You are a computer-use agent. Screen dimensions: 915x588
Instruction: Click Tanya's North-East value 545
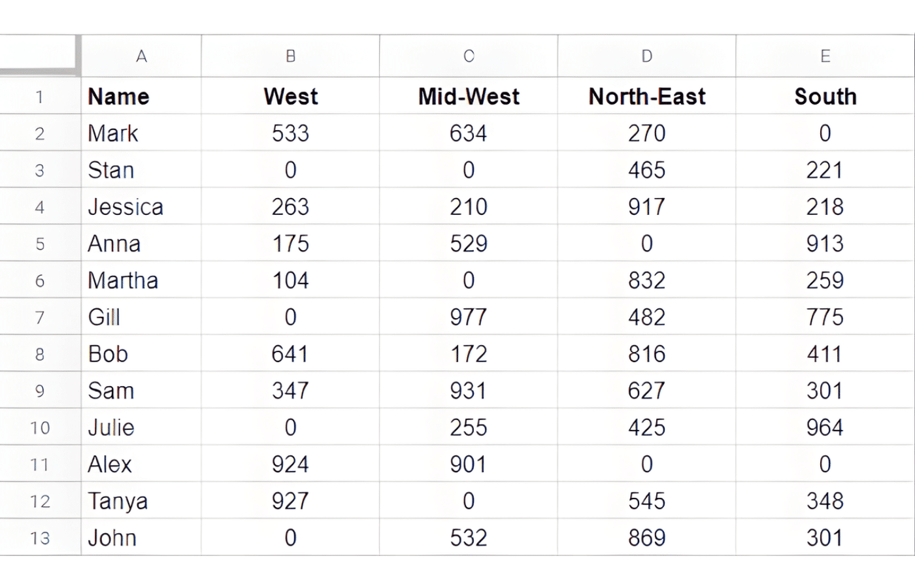pyautogui.click(x=646, y=500)
